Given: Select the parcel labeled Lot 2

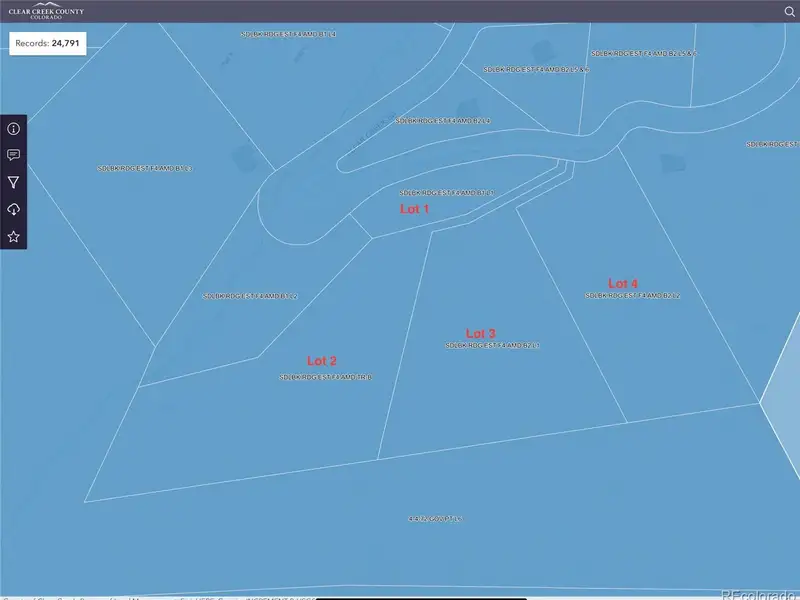Looking at the screenshot, I should pyautogui.click(x=321, y=360).
